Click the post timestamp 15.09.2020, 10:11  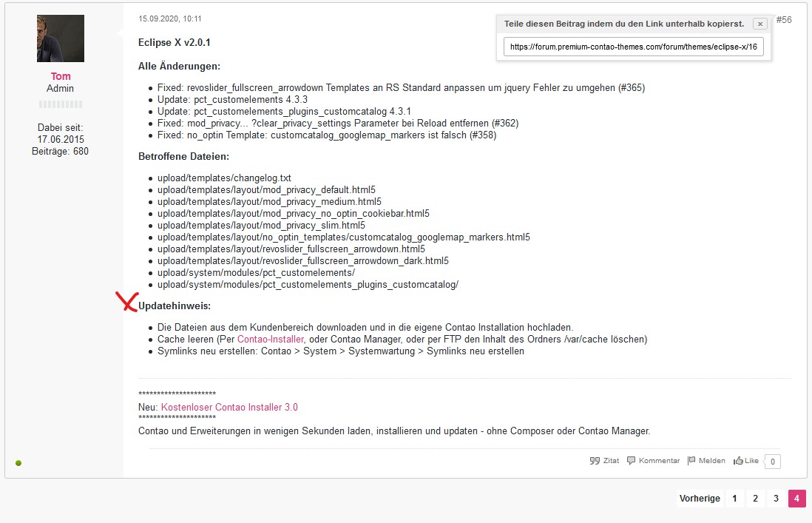[170, 18]
